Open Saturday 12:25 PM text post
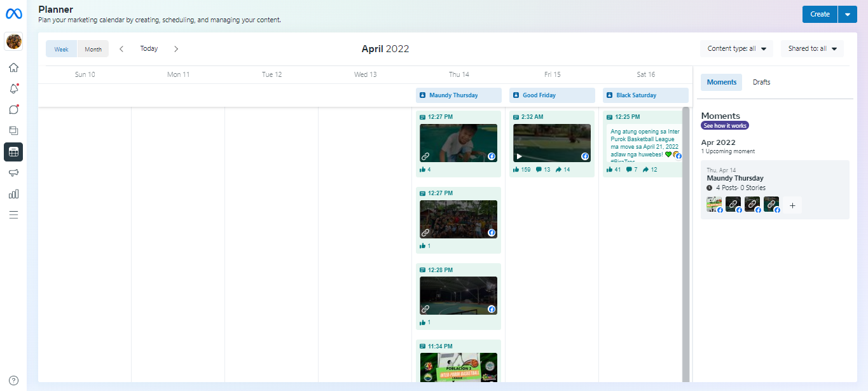 coord(644,143)
